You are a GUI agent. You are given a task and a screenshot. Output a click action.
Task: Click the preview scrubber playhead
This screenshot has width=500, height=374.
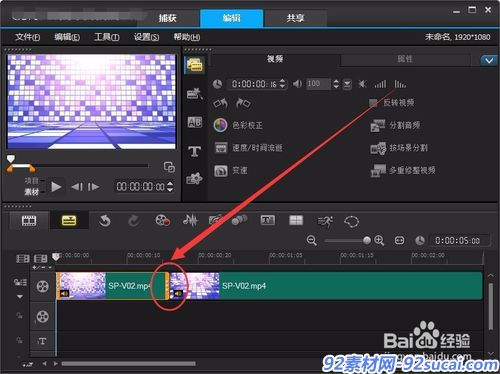11,158
